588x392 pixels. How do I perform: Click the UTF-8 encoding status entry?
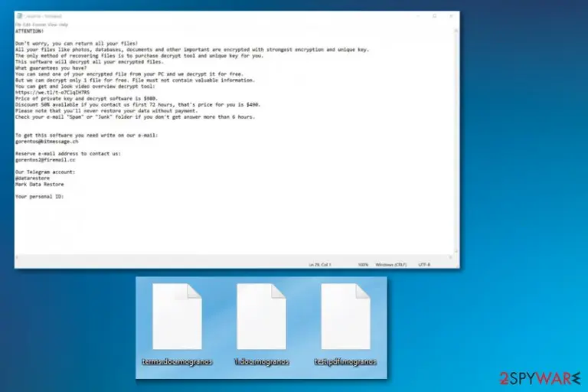424,265
